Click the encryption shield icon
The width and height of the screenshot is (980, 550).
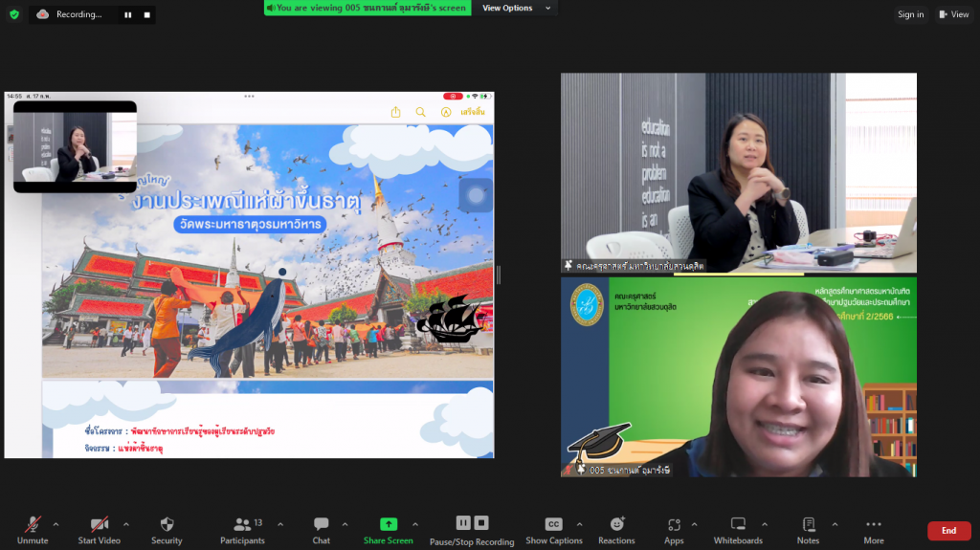pyautogui.click(x=13, y=14)
